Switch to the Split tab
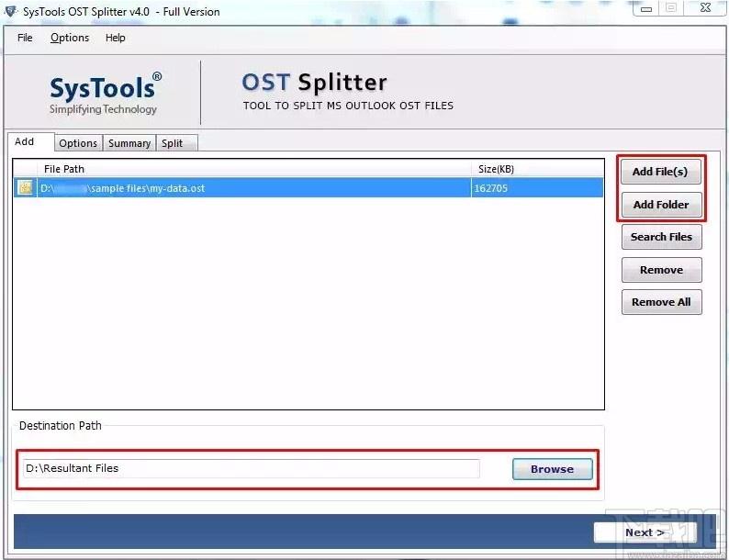 point(176,143)
